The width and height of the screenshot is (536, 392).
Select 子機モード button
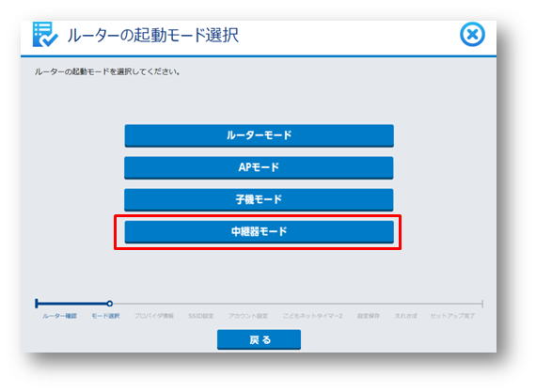[259, 199]
